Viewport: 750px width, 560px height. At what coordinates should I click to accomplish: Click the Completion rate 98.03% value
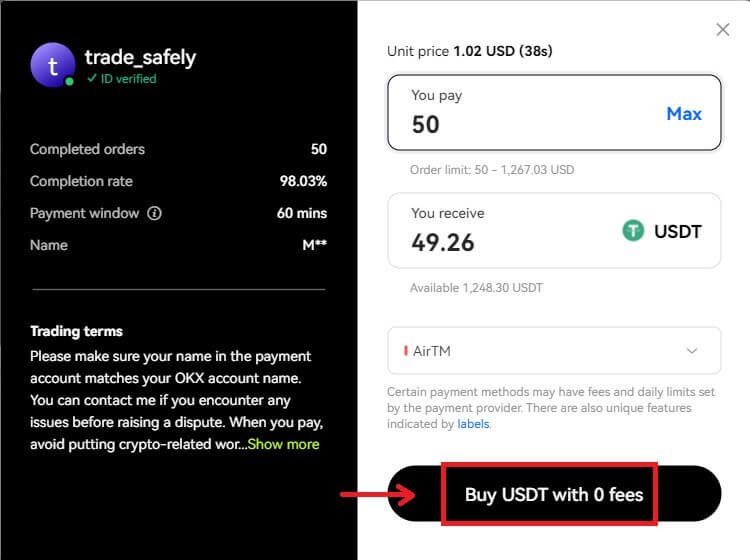click(x=303, y=181)
